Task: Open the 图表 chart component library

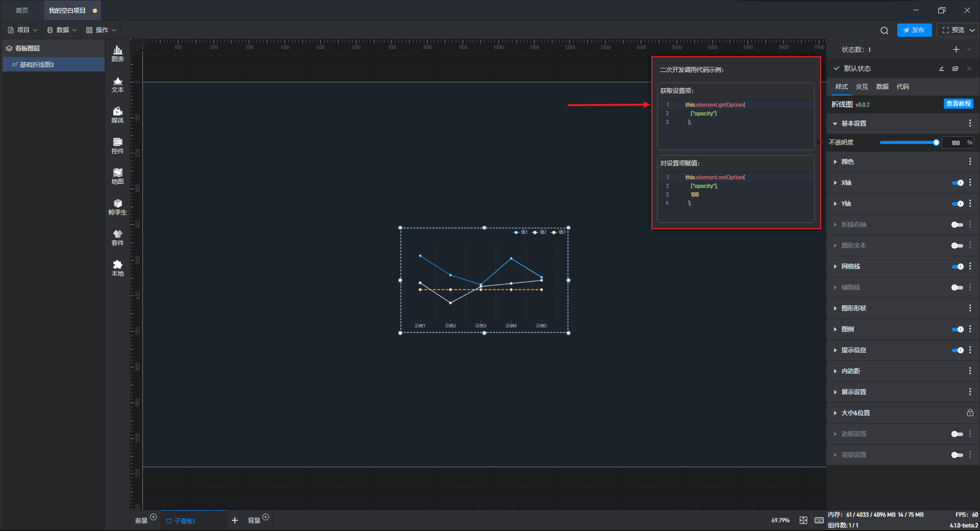Action: 117,54
